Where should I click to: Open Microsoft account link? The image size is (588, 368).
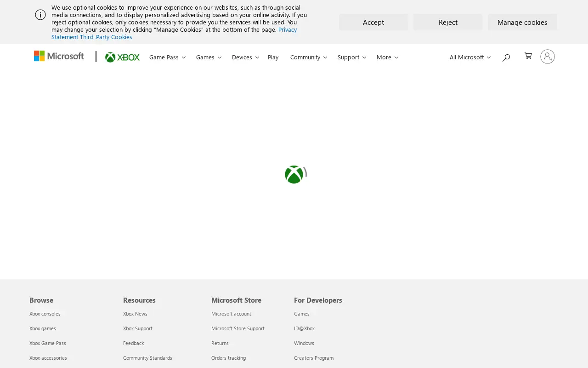[x=231, y=314]
